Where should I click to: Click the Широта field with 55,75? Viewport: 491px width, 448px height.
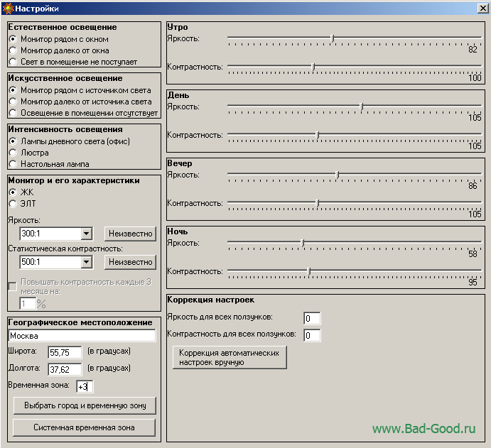click(65, 353)
